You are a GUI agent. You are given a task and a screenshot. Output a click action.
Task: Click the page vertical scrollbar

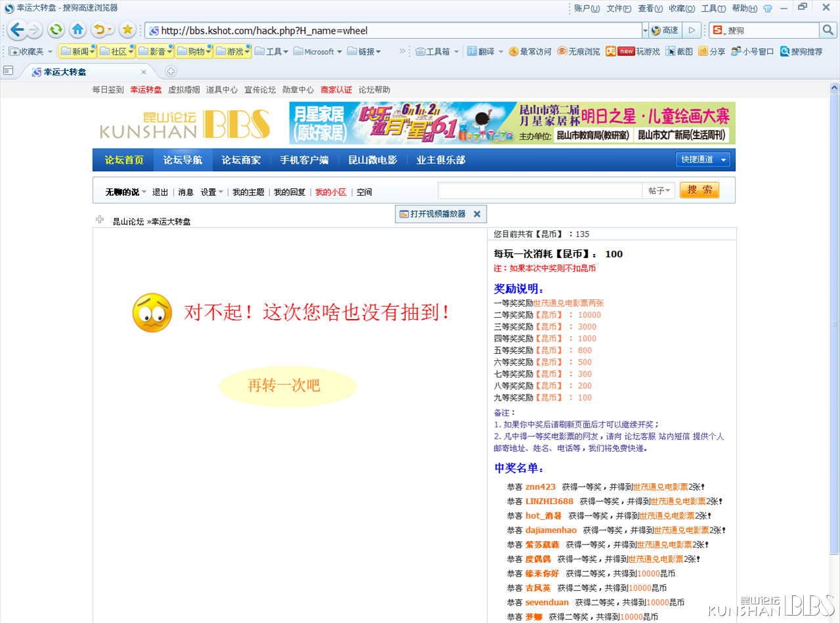(835, 323)
